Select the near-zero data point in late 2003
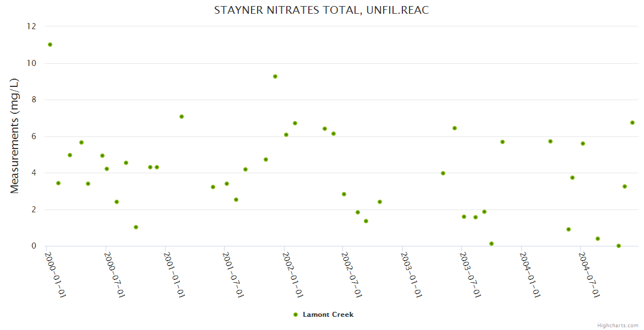The image size is (644, 330). point(492,244)
